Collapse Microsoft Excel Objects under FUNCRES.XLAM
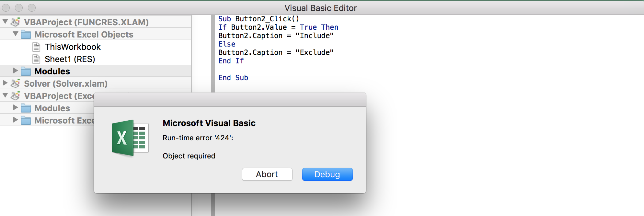 tap(15, 34)
